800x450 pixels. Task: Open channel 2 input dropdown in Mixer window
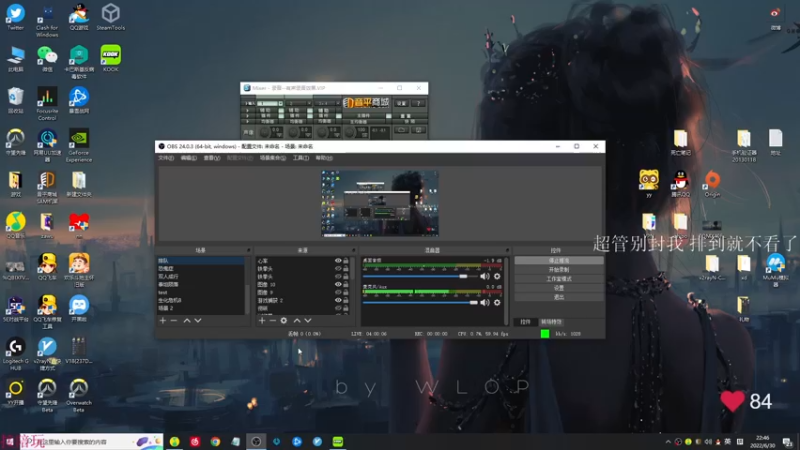tap(309, 103)
